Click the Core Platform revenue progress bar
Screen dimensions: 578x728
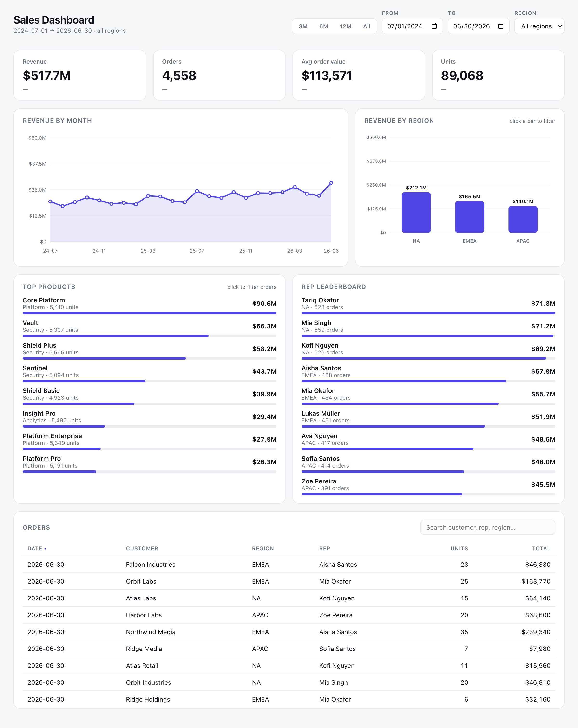point(149,313)
